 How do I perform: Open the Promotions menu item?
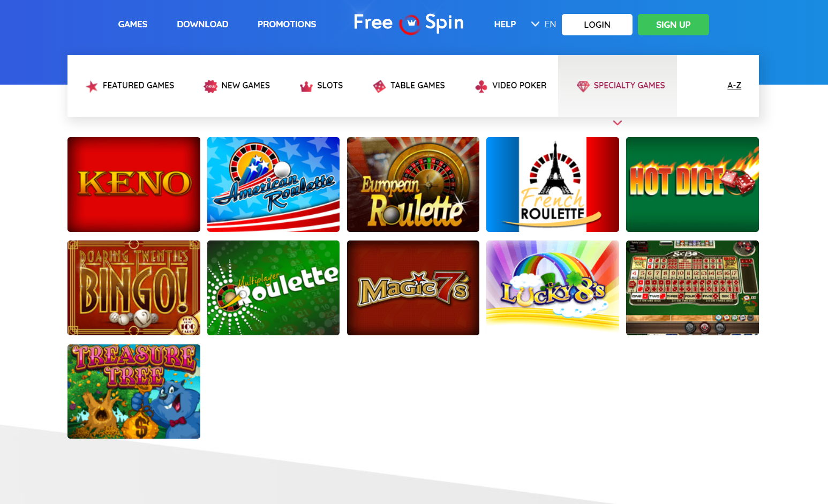287,24
